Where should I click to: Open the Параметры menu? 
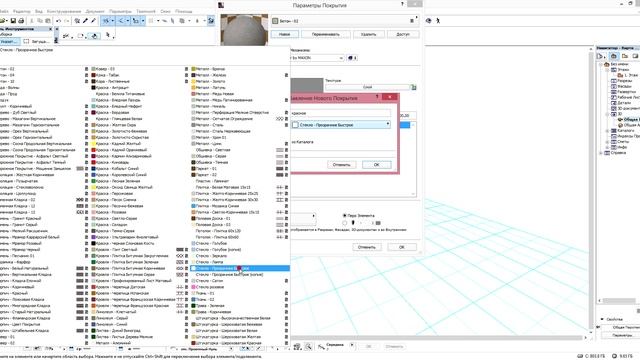click(120, 11)
